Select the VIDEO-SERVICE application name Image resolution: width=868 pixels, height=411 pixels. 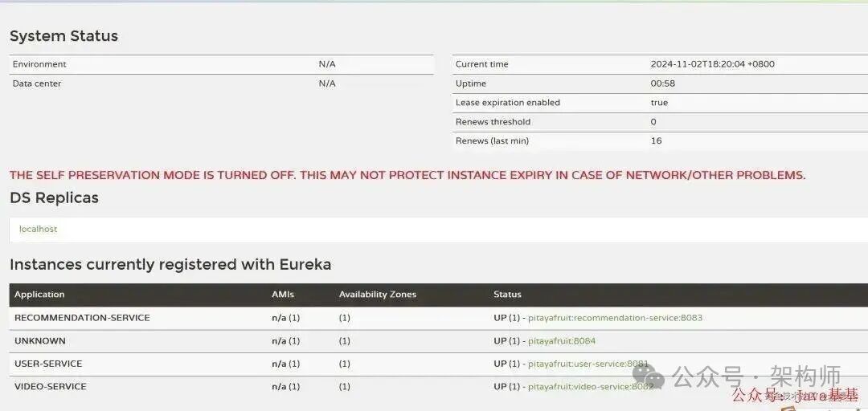tap(51, 386)
